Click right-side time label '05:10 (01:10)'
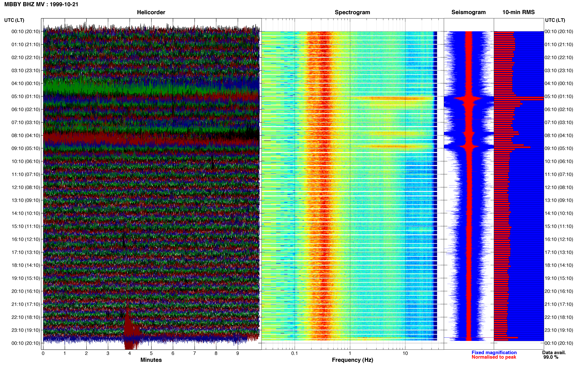Viewport: 588px width, 368px height. (559, 96)
